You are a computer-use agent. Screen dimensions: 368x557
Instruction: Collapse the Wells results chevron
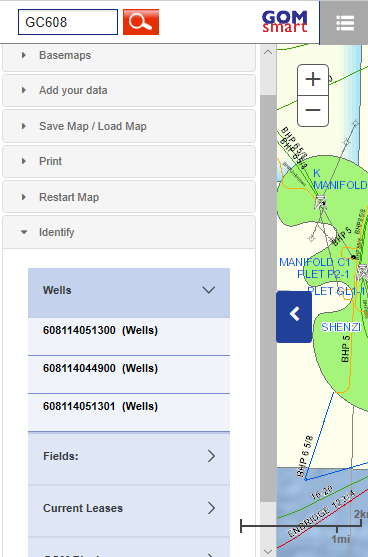(x=209, y=290)
